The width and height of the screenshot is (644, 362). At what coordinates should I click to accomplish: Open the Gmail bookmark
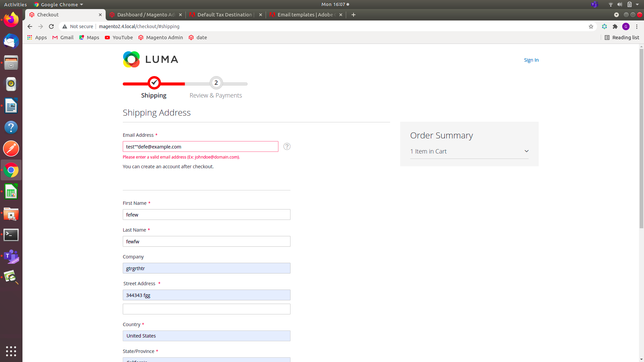tap(62, 38)
